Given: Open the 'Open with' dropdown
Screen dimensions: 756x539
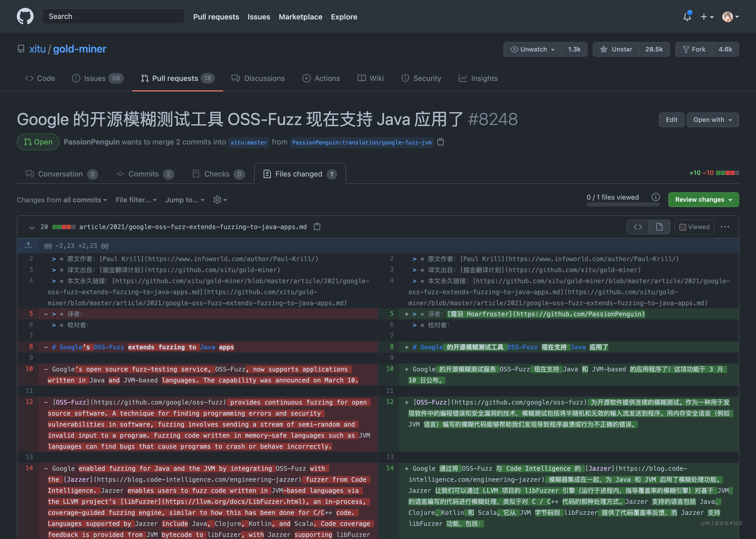Looking at the screenshot, I should 713,120.
